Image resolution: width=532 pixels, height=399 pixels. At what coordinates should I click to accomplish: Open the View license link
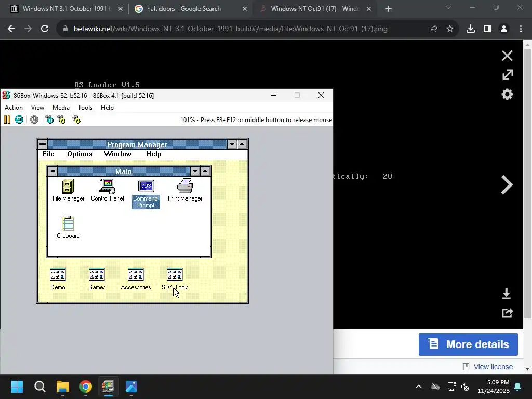(488, 367)
